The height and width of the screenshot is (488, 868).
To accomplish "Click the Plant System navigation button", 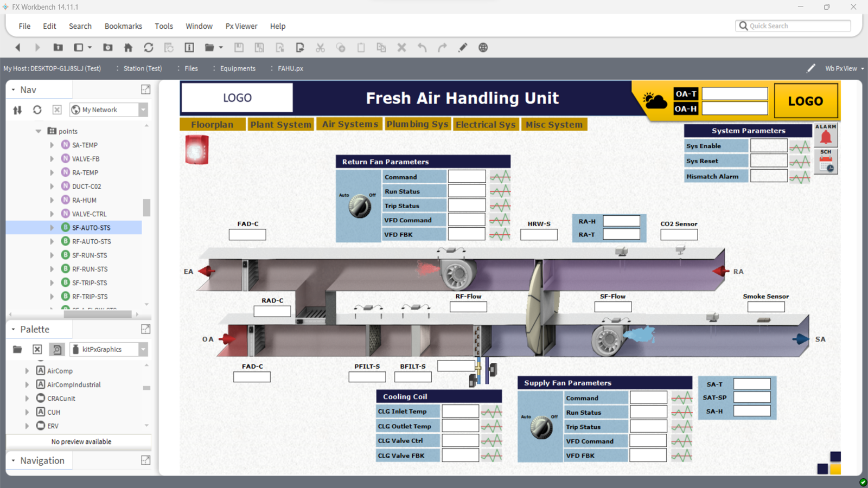I will (280, 125).
